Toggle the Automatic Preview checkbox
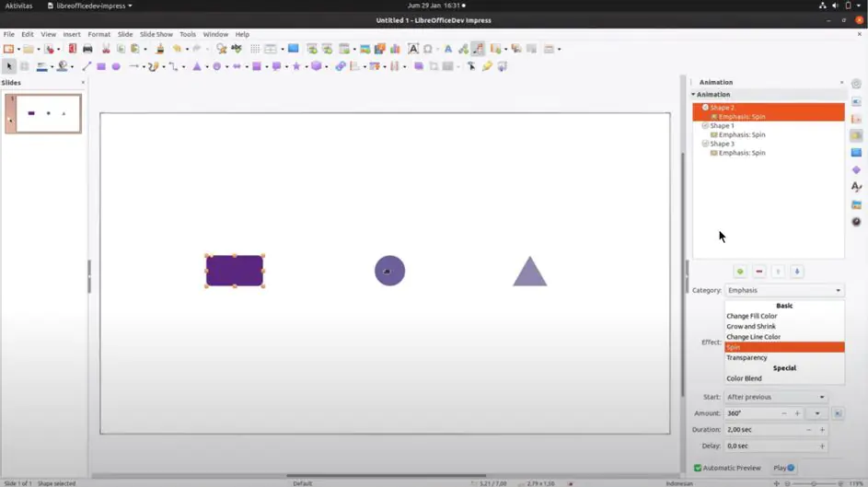868x487 pixels. coord(698,468)
